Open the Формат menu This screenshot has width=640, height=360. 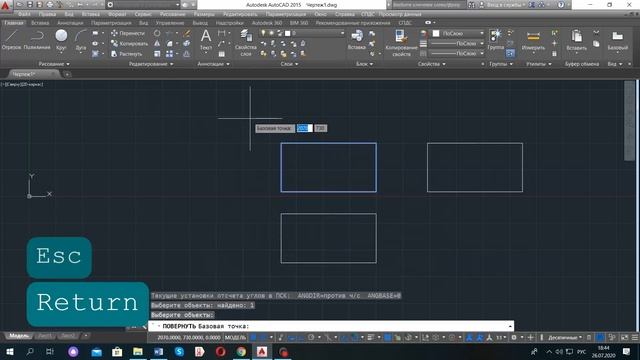pyautogui.click(x=117, y=14)
